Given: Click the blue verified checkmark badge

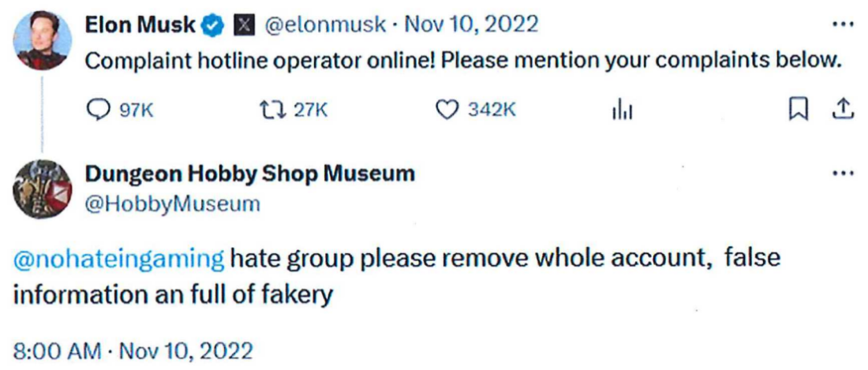Looking at the screenshot, I should tap(211, 25).
